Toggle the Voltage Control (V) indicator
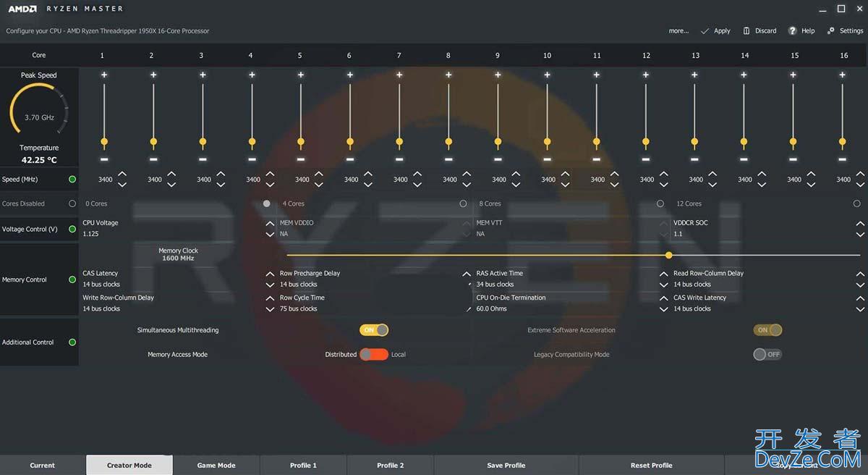Image resolution: width=868 pixels, height=475 pixels. (72, 229)
